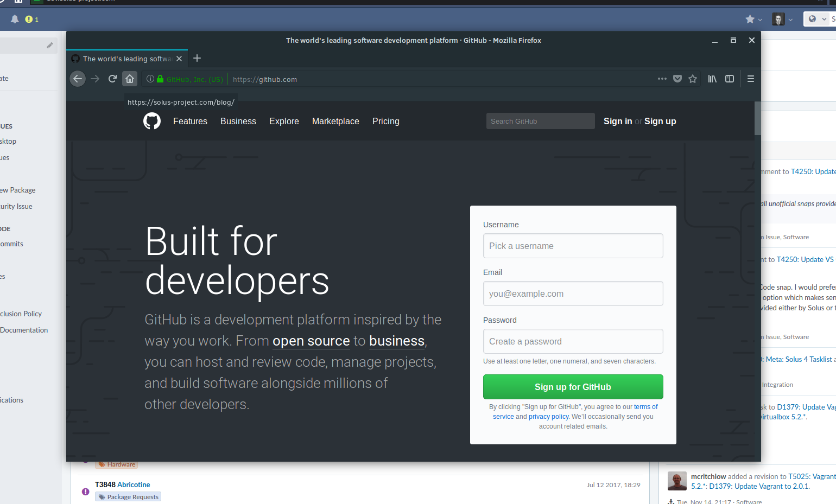Save page to Pocket
836x504 pixels.
[677, 79]
